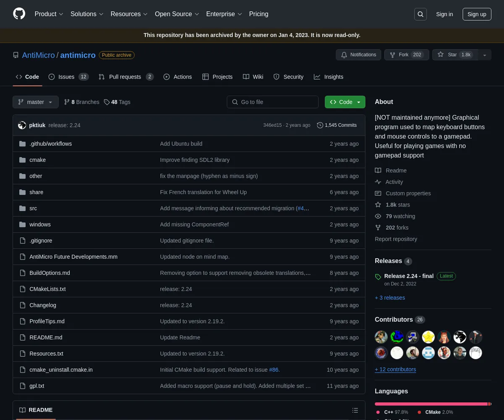Open the green Code dropdown
Screen dimensions: 504x420
(345, 102)
